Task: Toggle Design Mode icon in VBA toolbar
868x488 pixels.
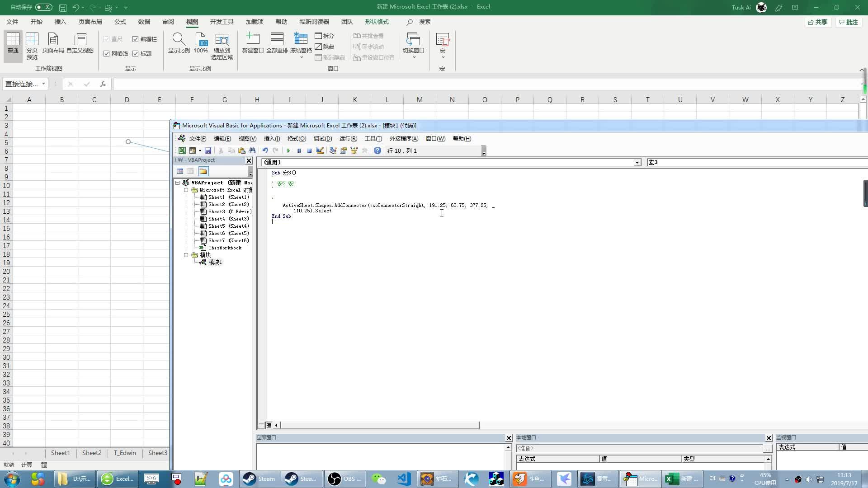Action: click(320, 150)
